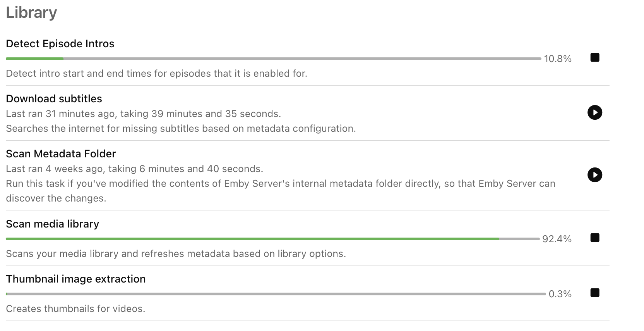Click the Library section heading
Image resolution: width=644 pixels, height=331 pixels.
(31, 12)
